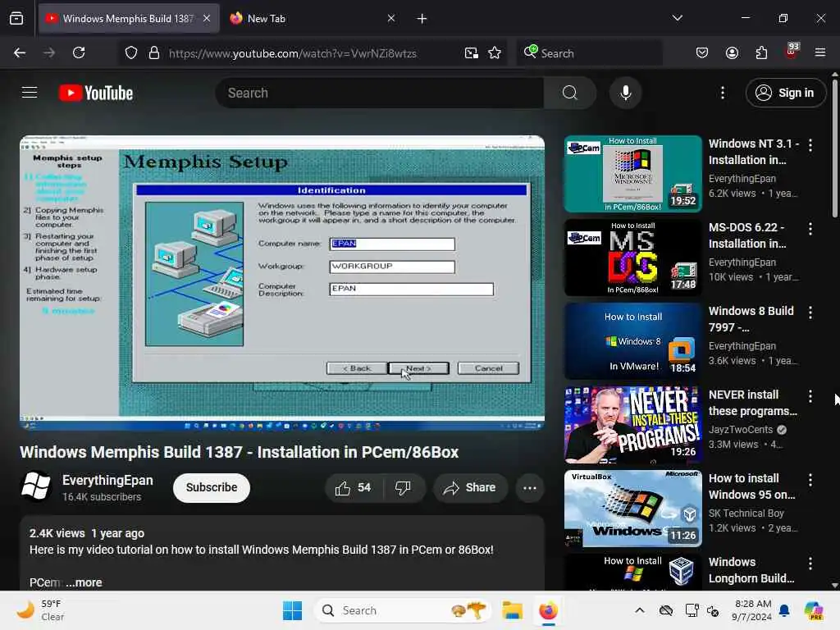Open options for Windows 95 video

click(810, 479)
